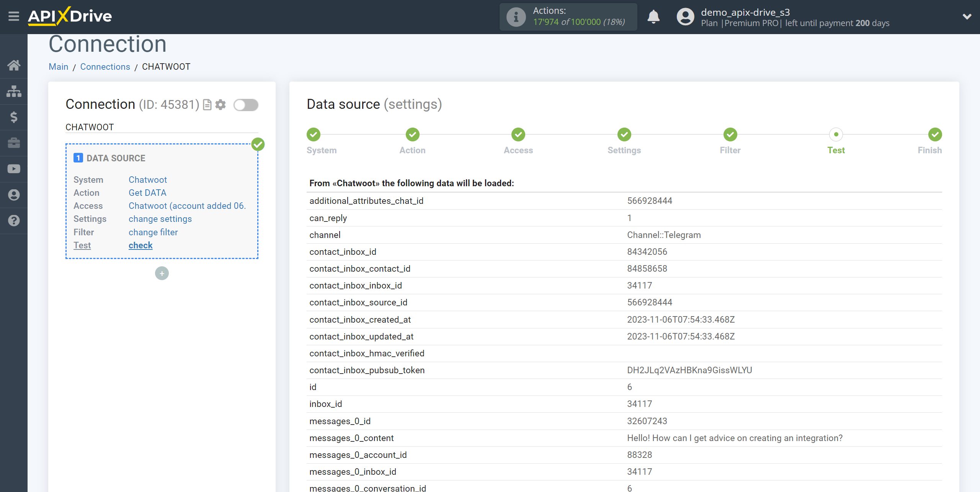Open the notifications bell
Viewport: 980px width, 492px height.
(x=653, y=17)
